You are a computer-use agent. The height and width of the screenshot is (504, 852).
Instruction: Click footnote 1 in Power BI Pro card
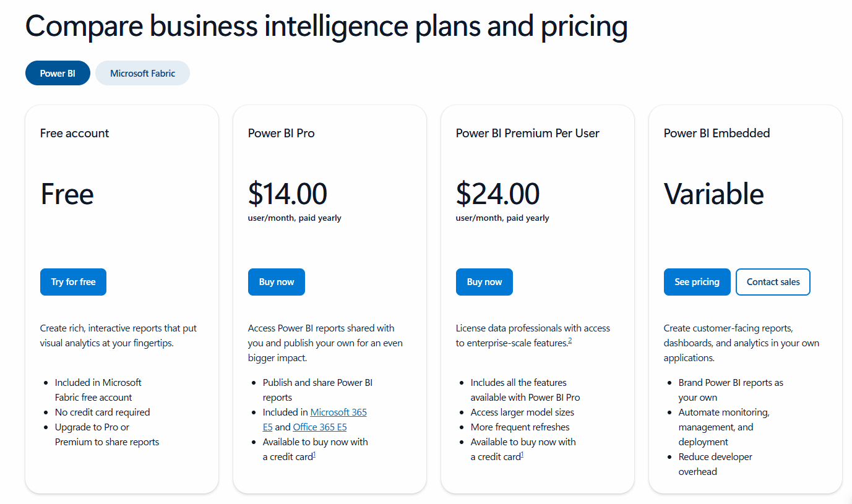(314, 455)
